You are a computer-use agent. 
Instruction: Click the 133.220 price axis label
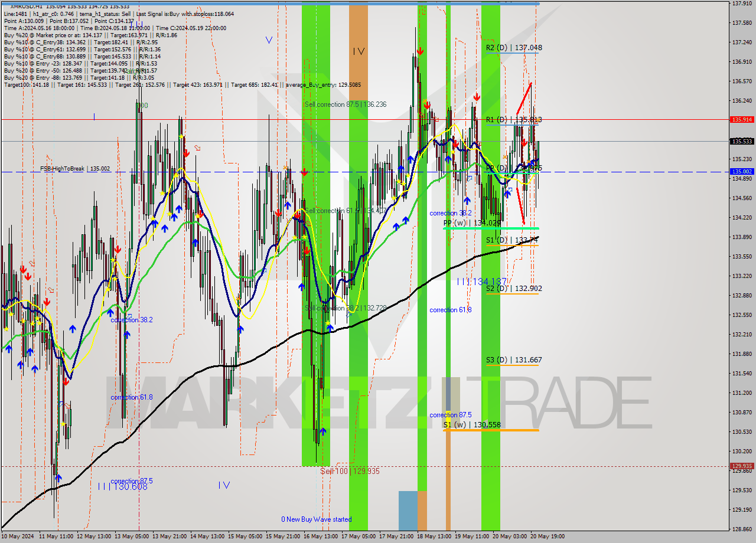(741, 276)
